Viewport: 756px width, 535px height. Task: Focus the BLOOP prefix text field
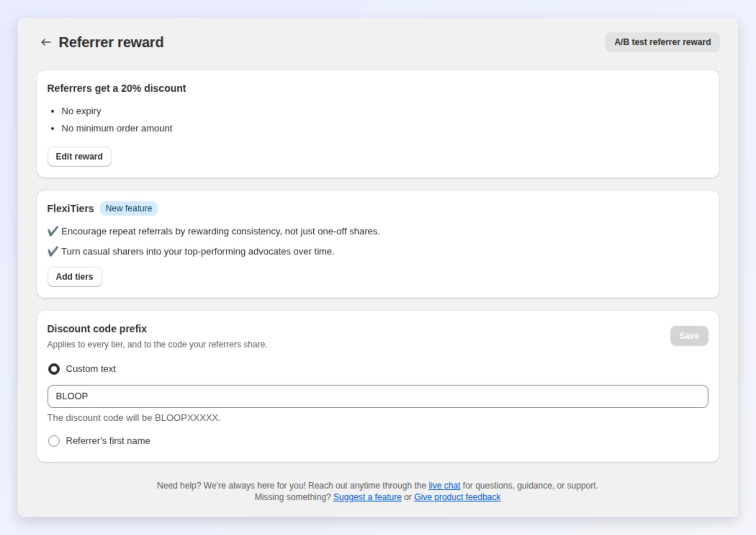click(378, 396)
